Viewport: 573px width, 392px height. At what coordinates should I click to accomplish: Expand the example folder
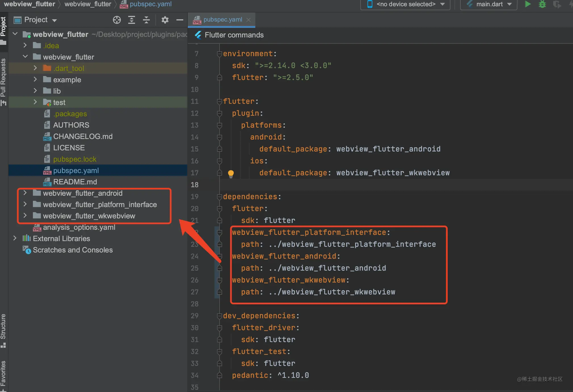(x=35, y=79)
